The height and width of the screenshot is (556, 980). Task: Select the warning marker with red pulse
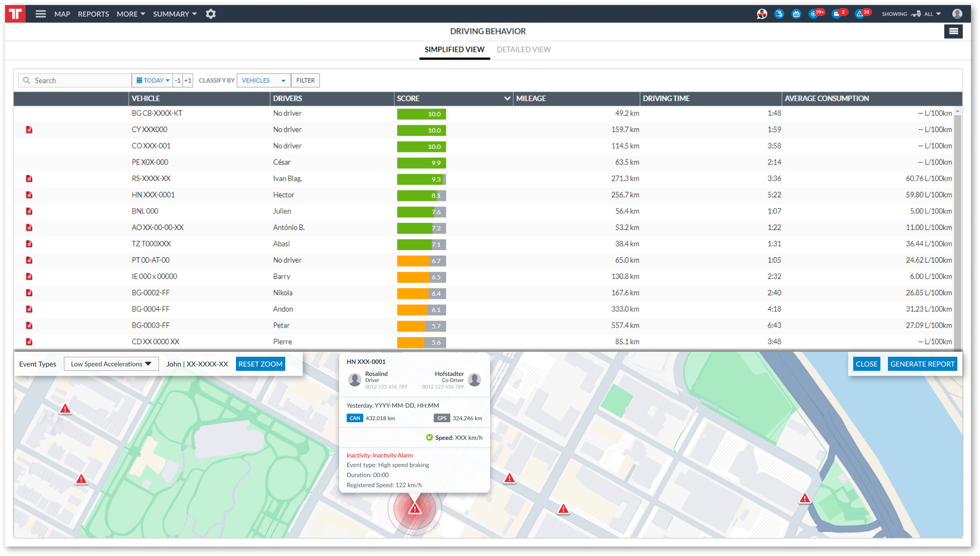415,509
